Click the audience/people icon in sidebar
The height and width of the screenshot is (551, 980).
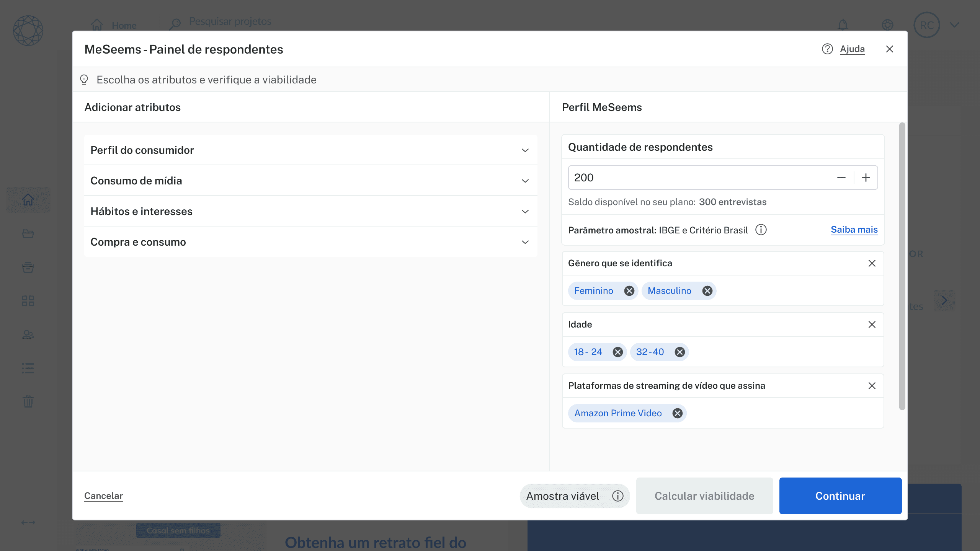(28, 335)
